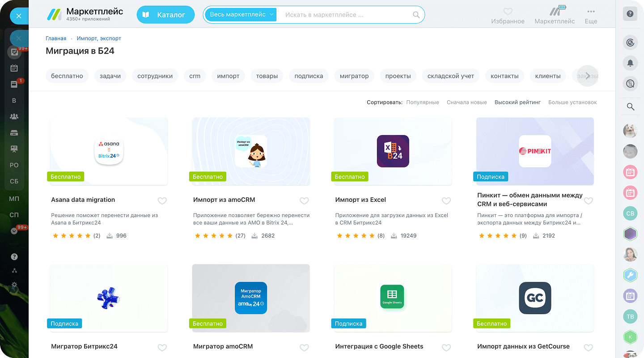Screen dimensions: 644x358
Task: Click the search magnifier in right sidebar
Action: click(x=630, y=107)
